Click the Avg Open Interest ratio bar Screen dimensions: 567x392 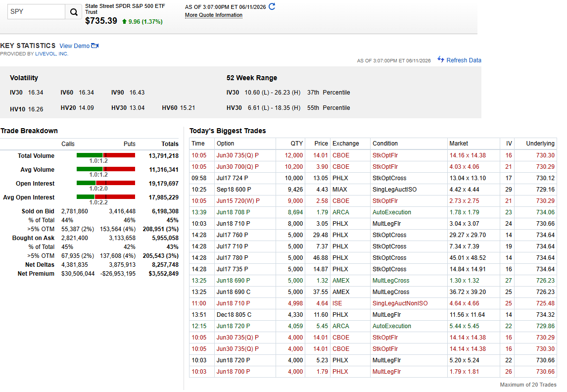106,196
